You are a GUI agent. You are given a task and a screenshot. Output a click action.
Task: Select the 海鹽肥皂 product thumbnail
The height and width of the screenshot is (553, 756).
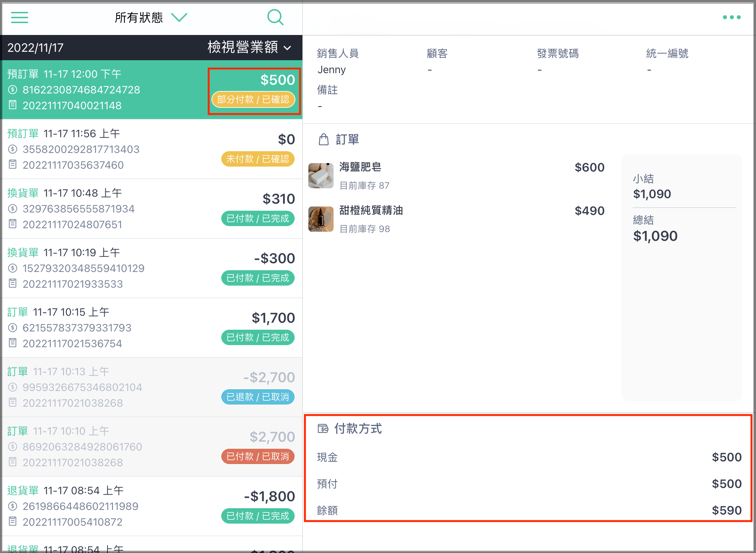click(x=321, y=175)
